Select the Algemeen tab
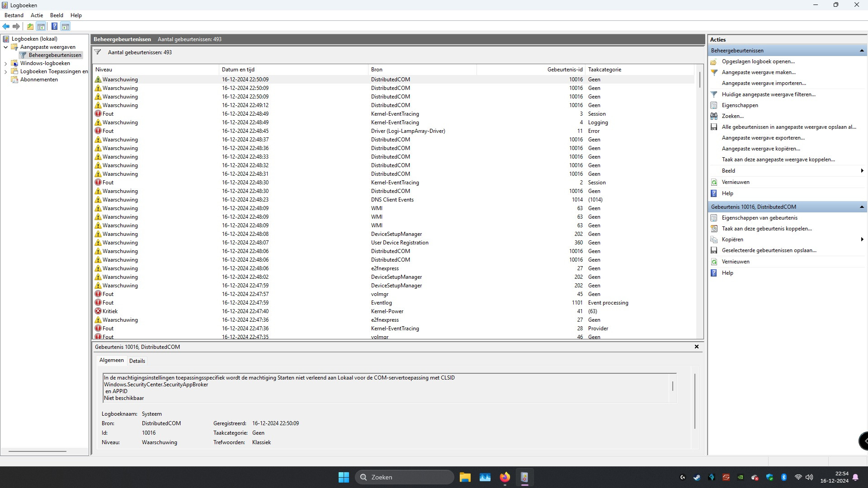The width and height of the screenshot is (868, 488). coord(111,360)
